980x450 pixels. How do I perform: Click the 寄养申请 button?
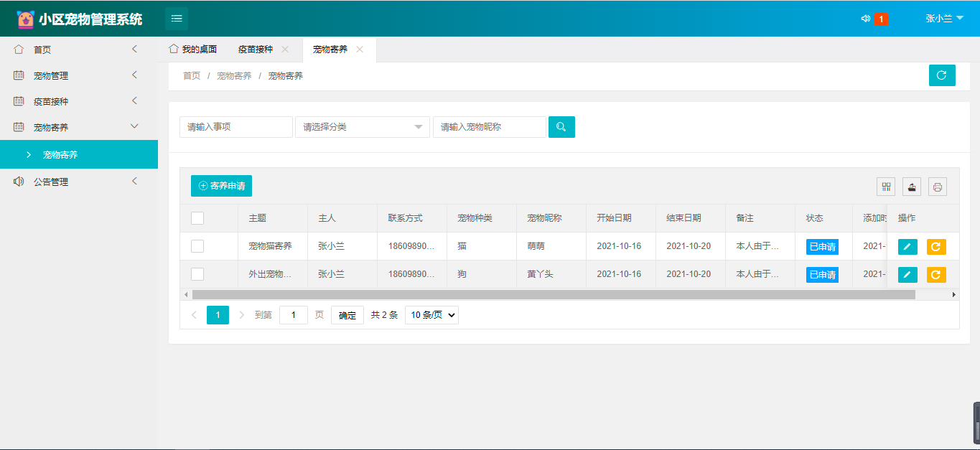221,186
